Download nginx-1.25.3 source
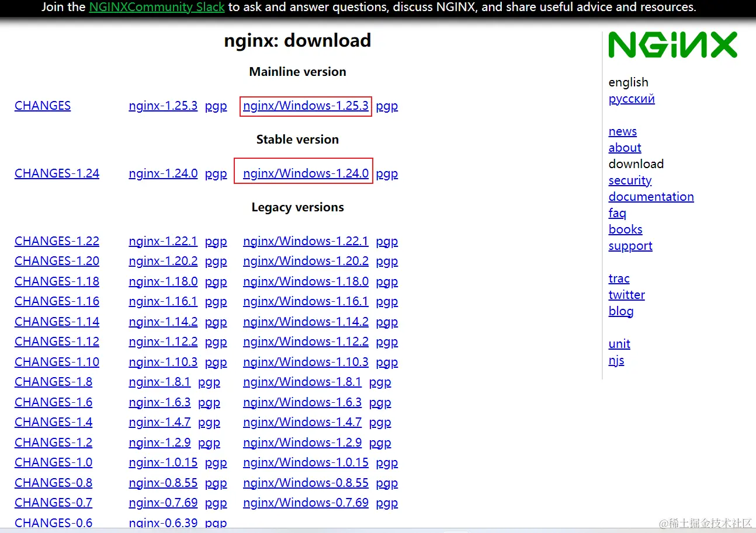The image size is (756, 533). pos(163,106)
